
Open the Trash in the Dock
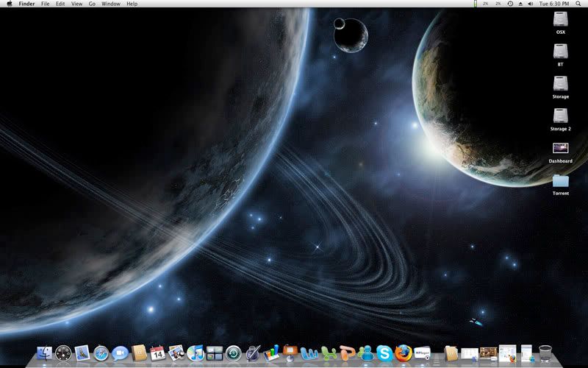point(545,353)
